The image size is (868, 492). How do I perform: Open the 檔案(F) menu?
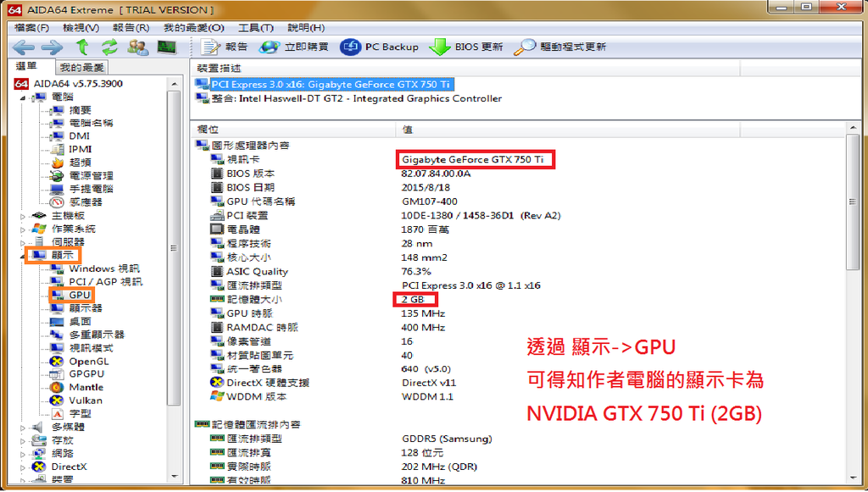[31, 27]
